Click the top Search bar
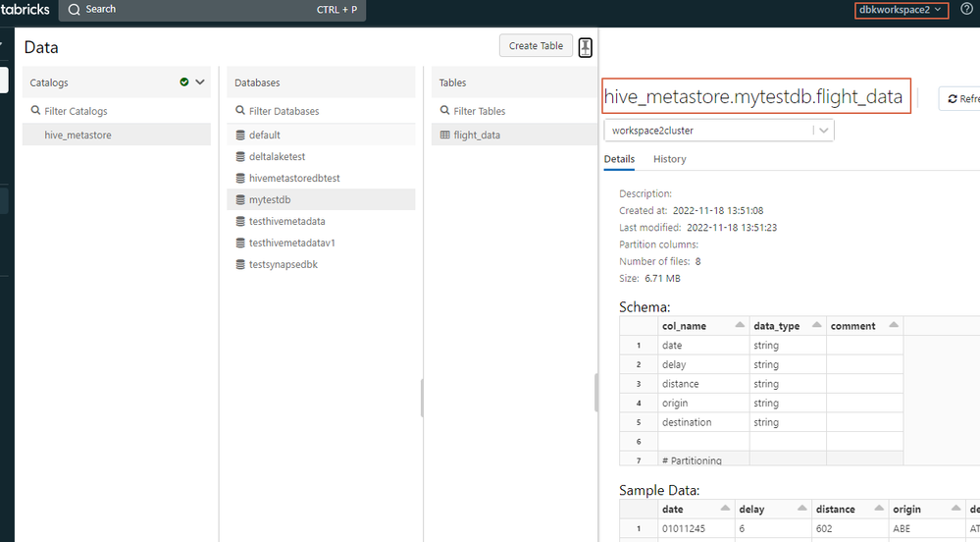This screenshot has height=542, width=980. pyautogui.click(x=212, y=10)
